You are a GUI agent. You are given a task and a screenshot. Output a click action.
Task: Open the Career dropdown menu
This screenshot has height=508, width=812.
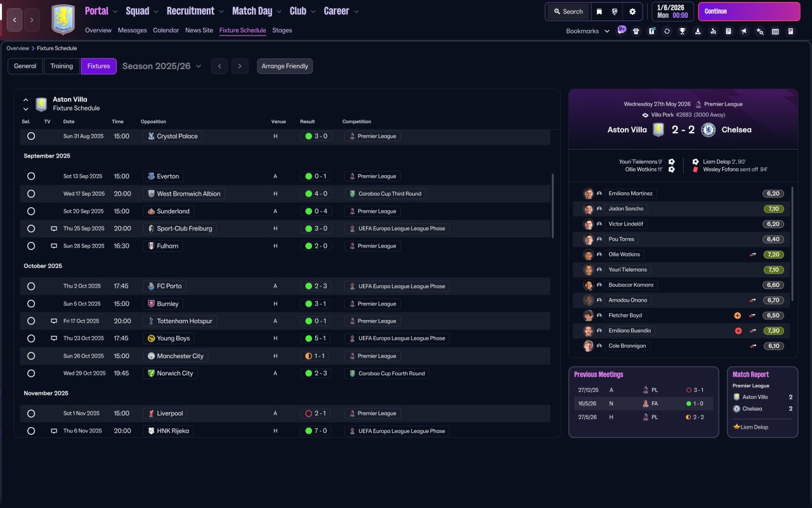(341, 11)
